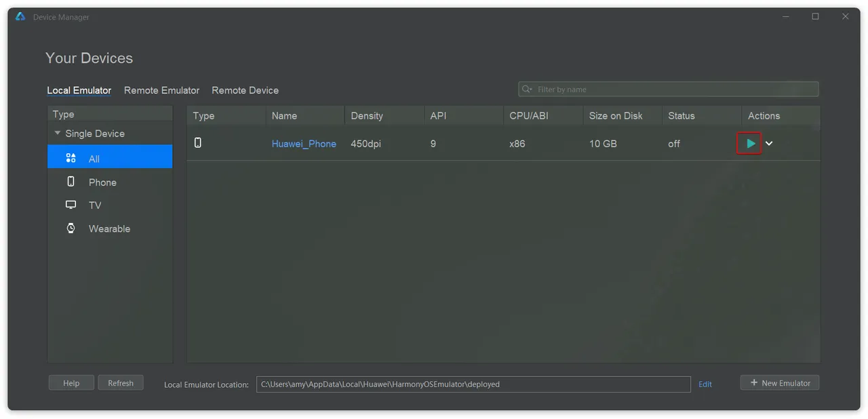Select the All devices category icon
The height and width of the screenshot is (419, 868).
(71, 158)
